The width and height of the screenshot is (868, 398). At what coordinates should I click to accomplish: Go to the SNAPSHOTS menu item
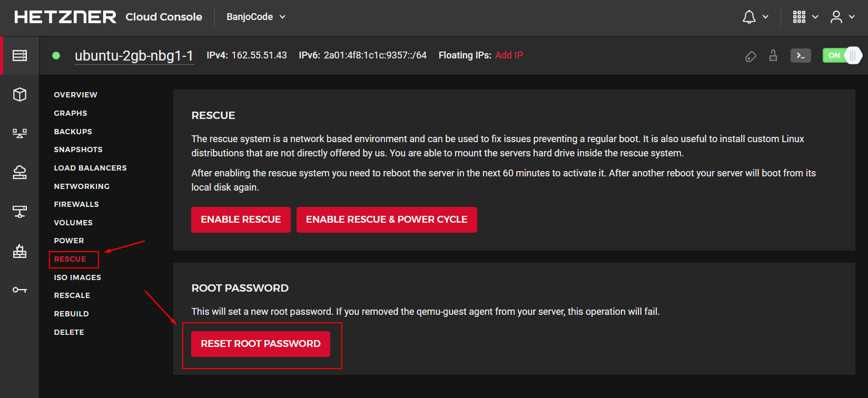[x=78, y=150]
